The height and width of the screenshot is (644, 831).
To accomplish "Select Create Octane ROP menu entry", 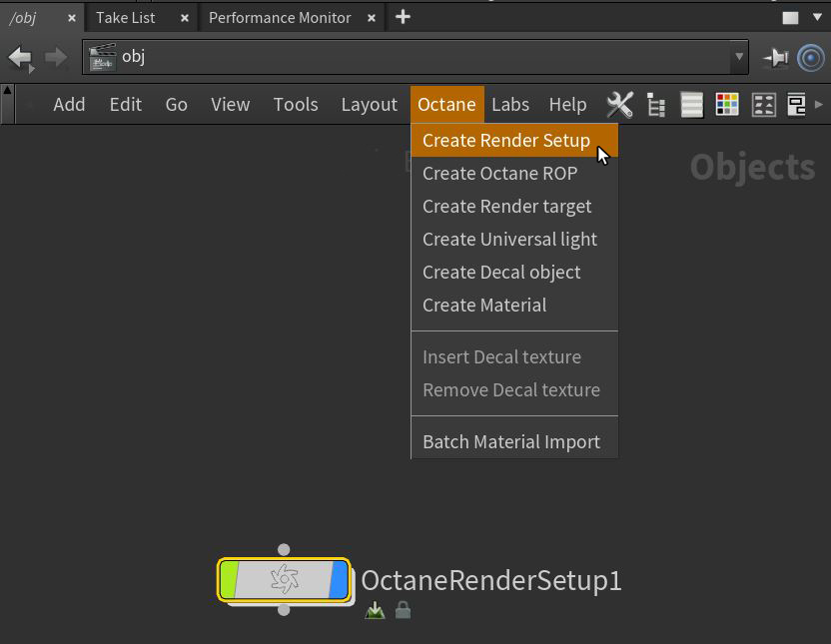I will [499, 173].
